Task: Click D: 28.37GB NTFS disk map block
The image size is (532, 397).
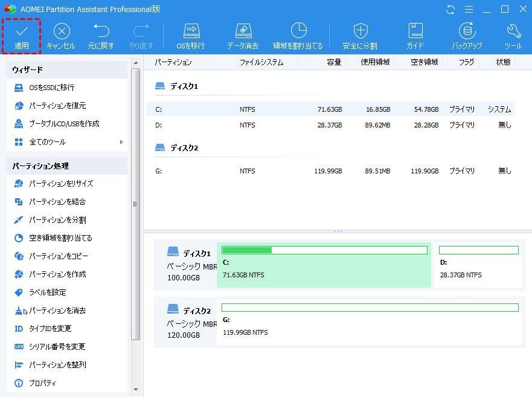Action: 478,265
